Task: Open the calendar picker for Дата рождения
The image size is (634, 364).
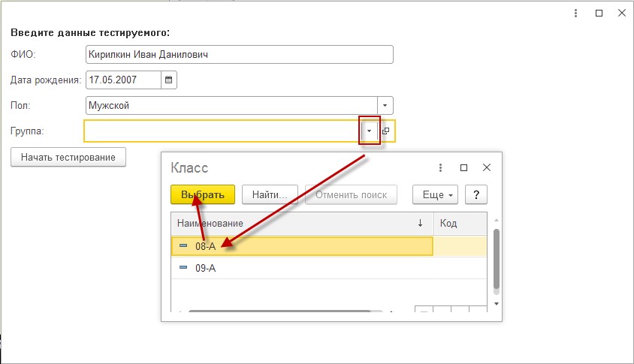Action: tap(168, 80)
